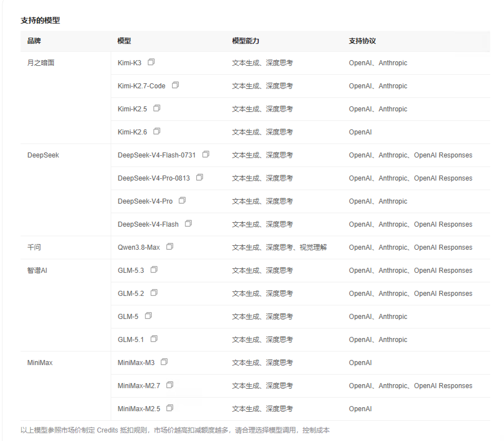Click the 文本生成、深度思考 cell for MiniMax-M3

pos(262,363)
